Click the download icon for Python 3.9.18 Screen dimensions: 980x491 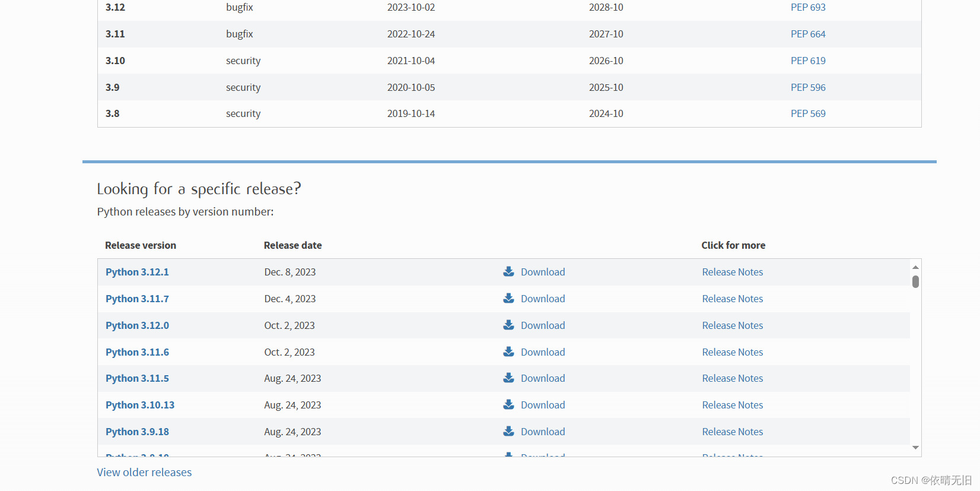[508, 432]
